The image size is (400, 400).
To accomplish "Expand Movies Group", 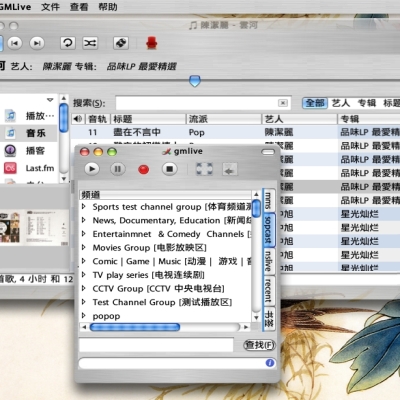I will 84,247.
